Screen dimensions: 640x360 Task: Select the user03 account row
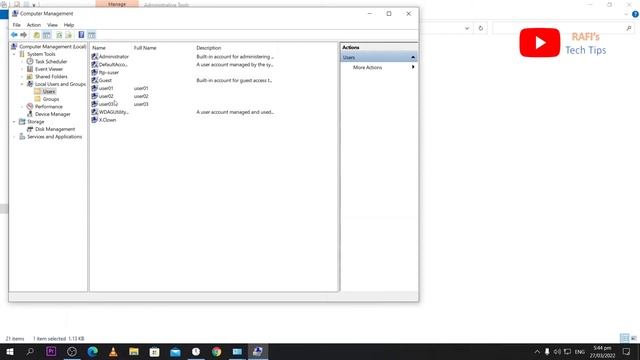point(106,104)
